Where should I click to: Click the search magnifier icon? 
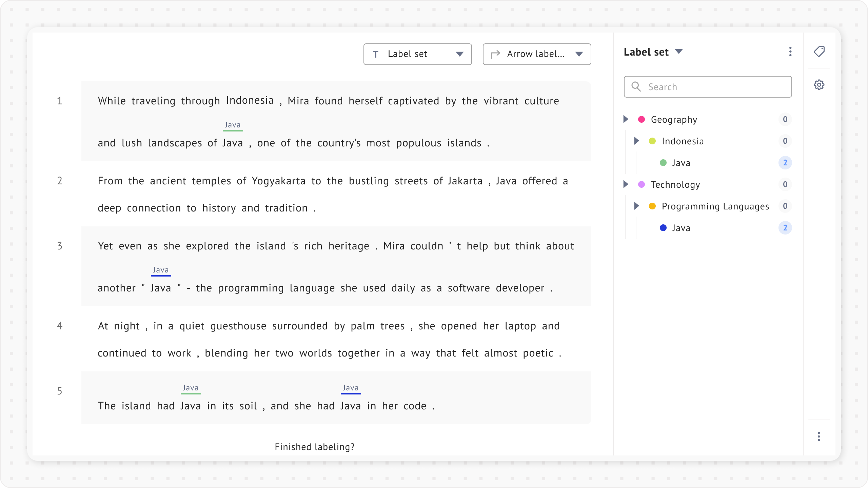[636, 87]
